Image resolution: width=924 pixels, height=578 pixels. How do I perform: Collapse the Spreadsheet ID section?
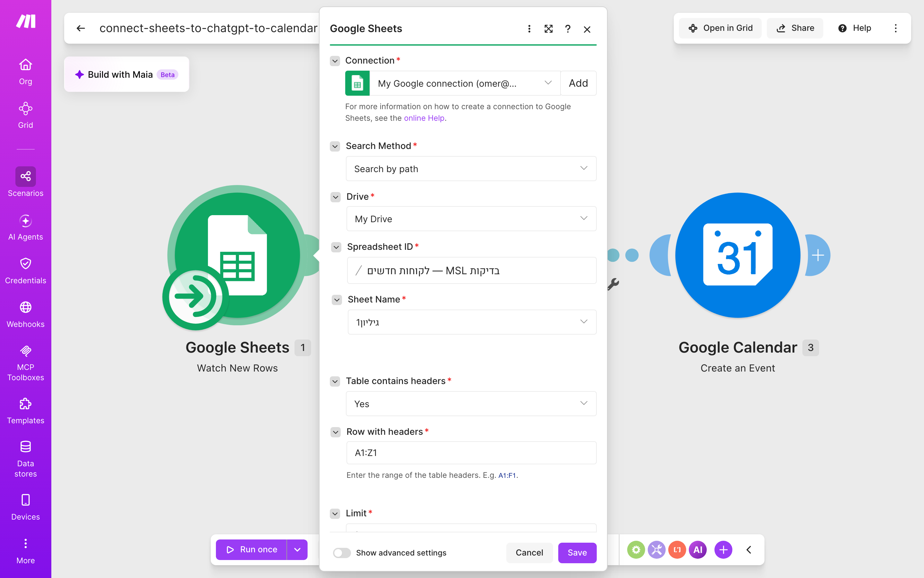click(336, 247)
